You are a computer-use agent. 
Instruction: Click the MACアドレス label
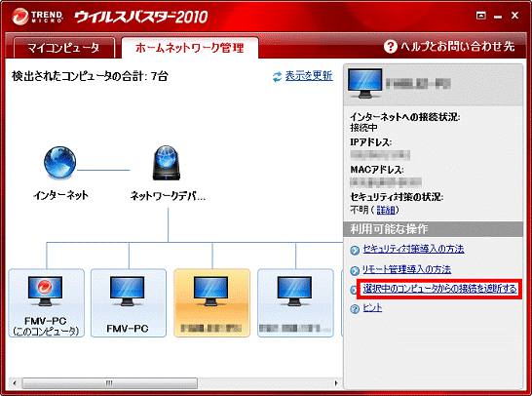pyautogui.click(x=377, y=170)
